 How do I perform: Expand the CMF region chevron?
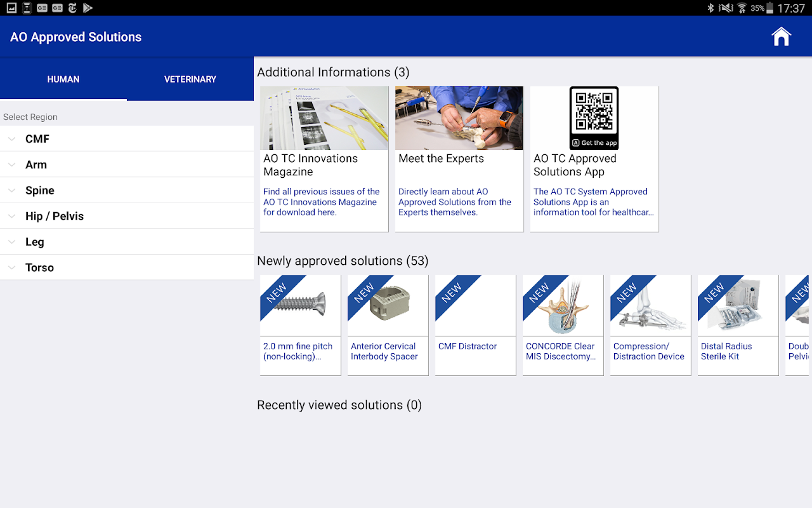(x=12, y=139)
